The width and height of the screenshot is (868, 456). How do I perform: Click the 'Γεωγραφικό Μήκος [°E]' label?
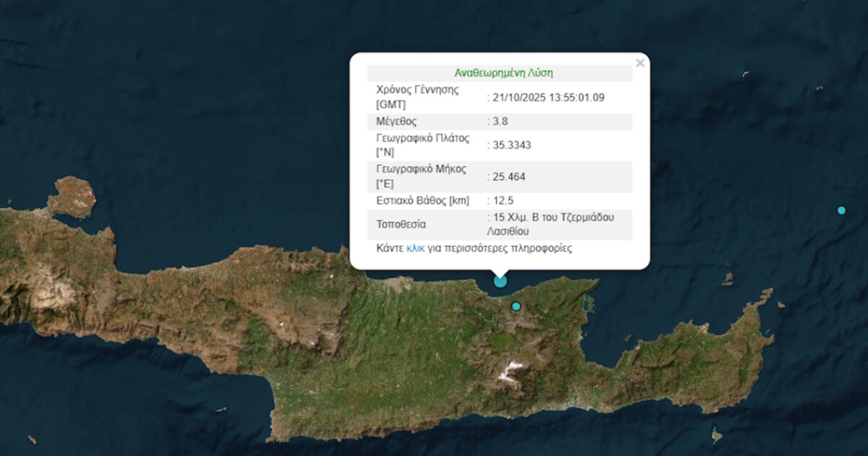(421, 177)
